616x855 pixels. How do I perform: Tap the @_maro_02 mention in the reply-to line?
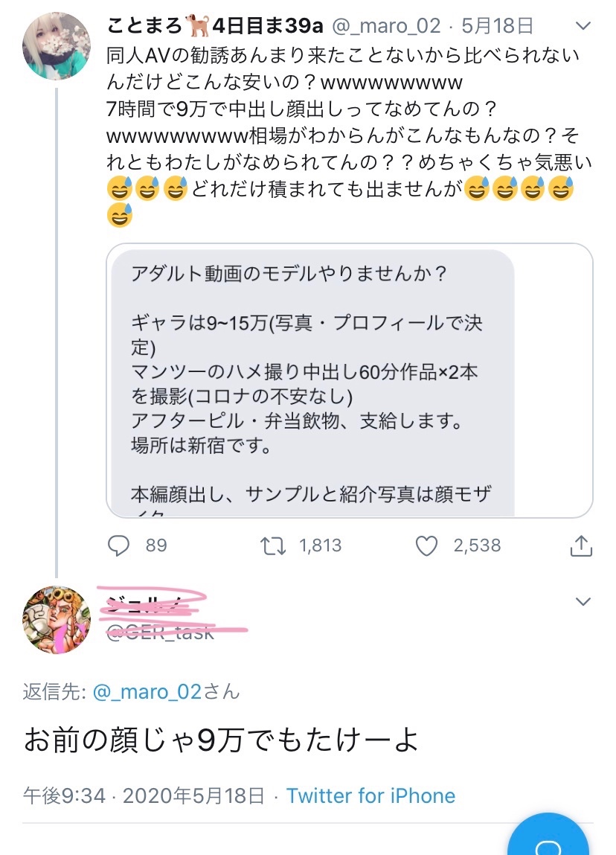pos(147,691)
